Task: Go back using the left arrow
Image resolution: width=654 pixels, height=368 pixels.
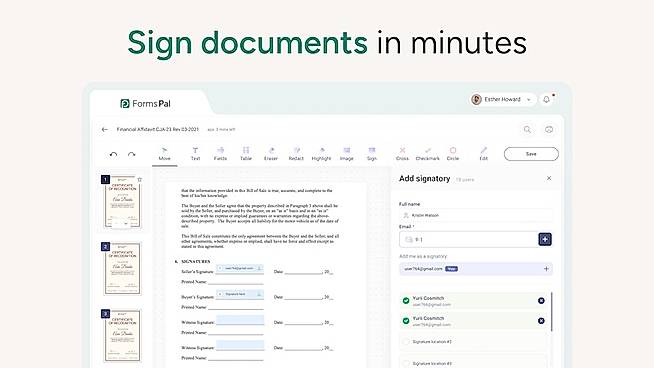Action: click(105, 130)
